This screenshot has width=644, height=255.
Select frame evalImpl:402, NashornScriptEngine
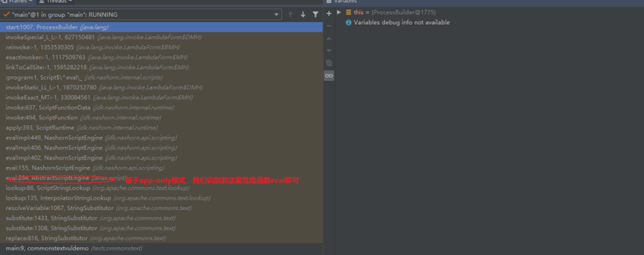(161, 158)
